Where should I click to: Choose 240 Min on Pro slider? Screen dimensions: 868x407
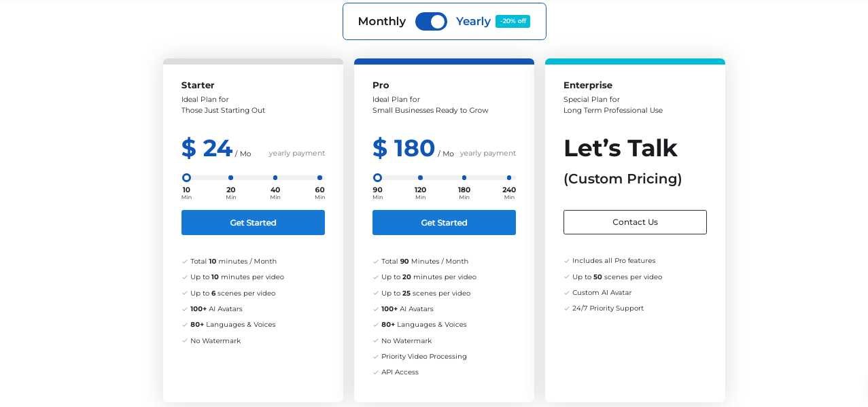pos(509,178)
